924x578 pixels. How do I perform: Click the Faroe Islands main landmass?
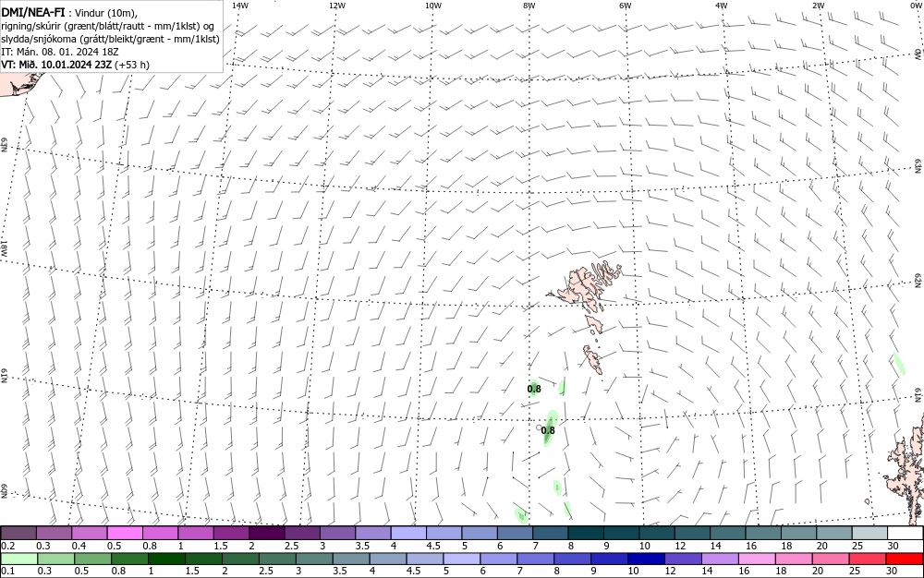(x=583, y=288)
